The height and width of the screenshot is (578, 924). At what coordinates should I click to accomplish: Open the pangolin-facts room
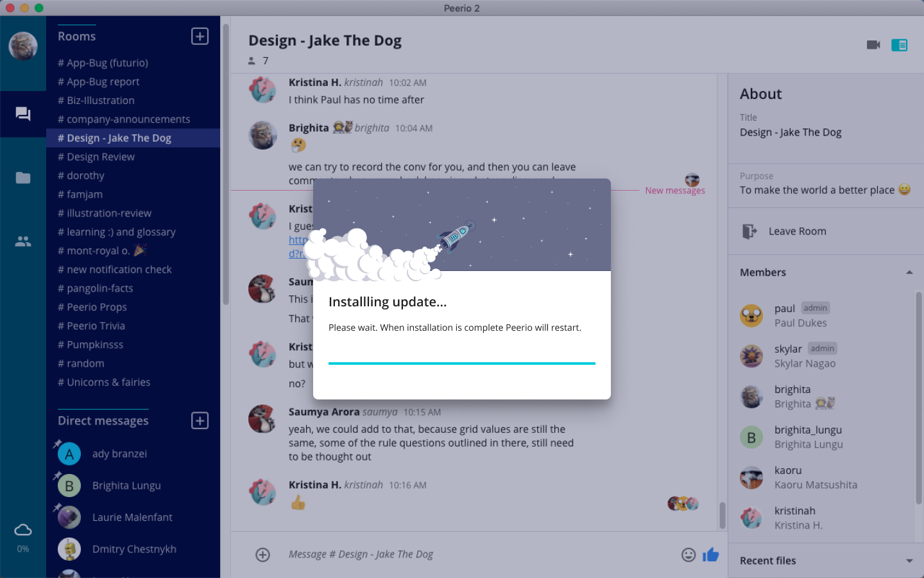point(133,288)
